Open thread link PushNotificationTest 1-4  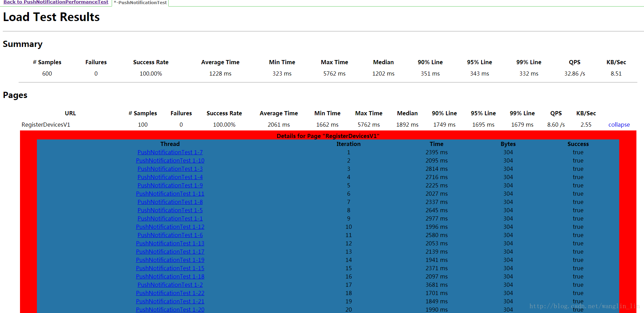[170, 177]
